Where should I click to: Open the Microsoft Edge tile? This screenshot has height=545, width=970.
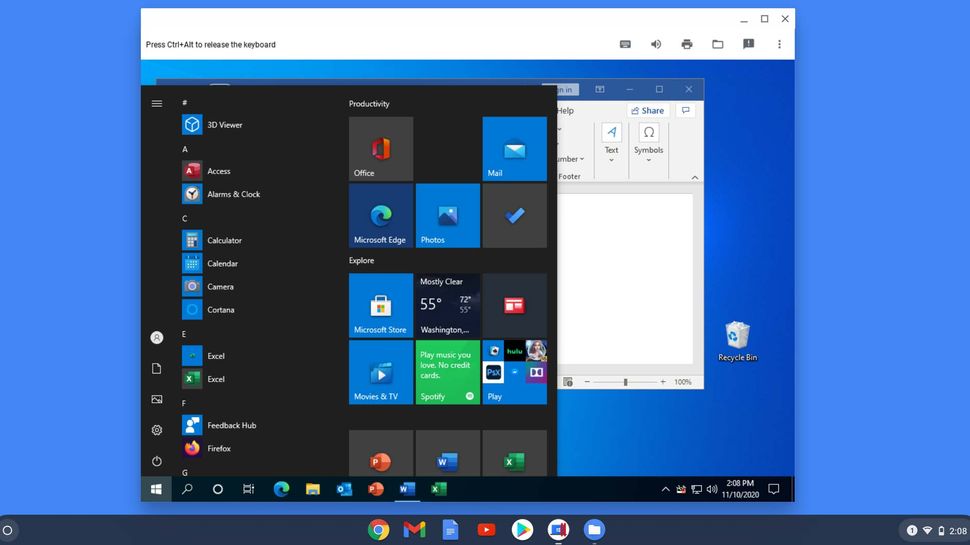coord(381,216)
